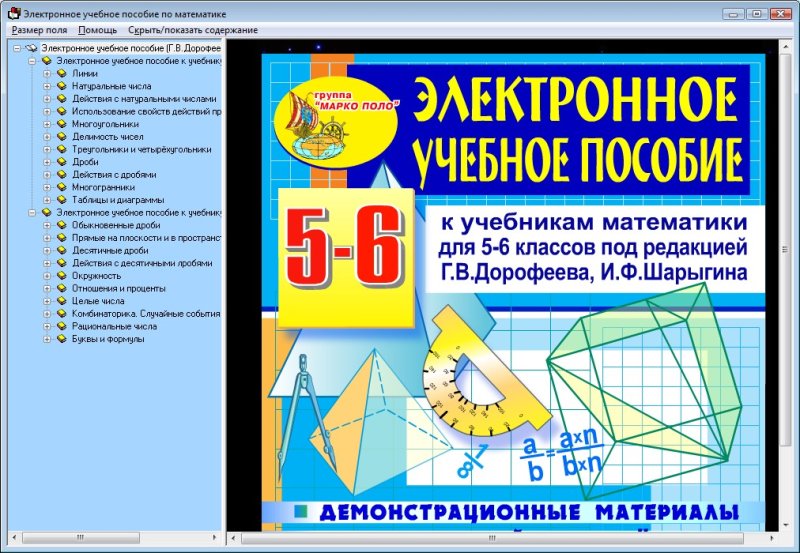Click book icon beside Комбинаторика. Случайные события
Image resolution: width=800 pixels, height=553 pixels.
click(62, 314)
